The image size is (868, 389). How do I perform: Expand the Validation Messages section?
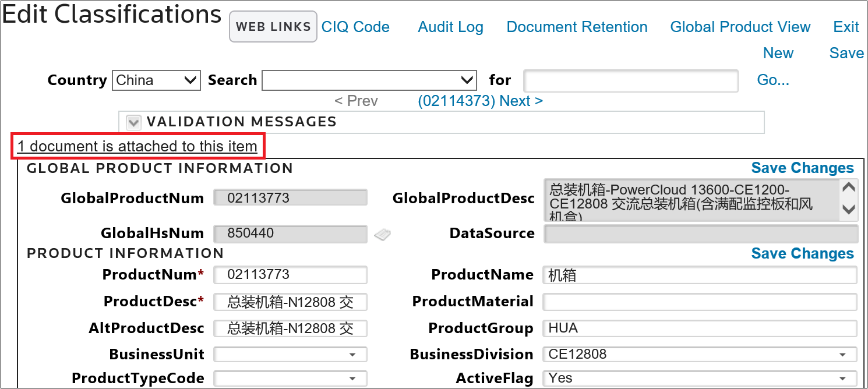[x=134, y=122]
